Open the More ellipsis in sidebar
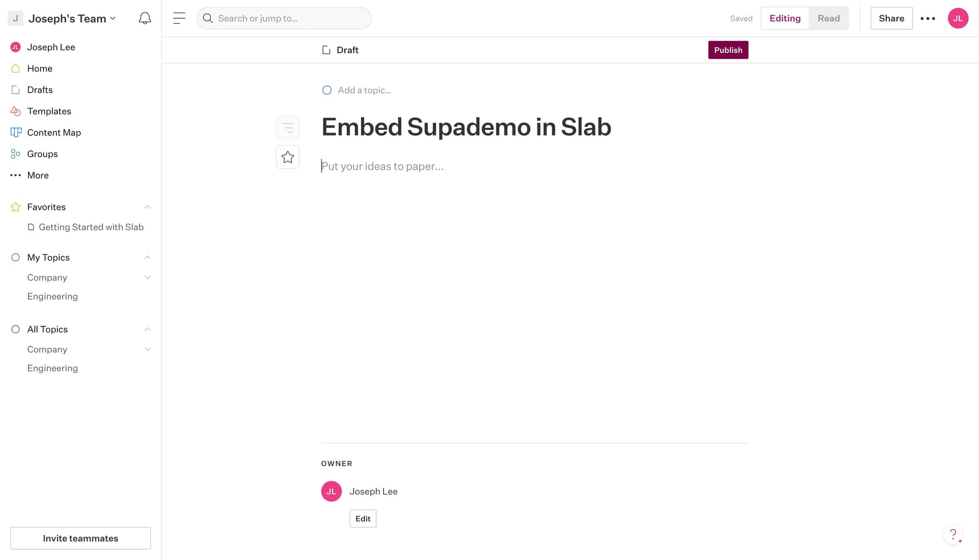This screenshot has width=979, height=560. point(15,175)
